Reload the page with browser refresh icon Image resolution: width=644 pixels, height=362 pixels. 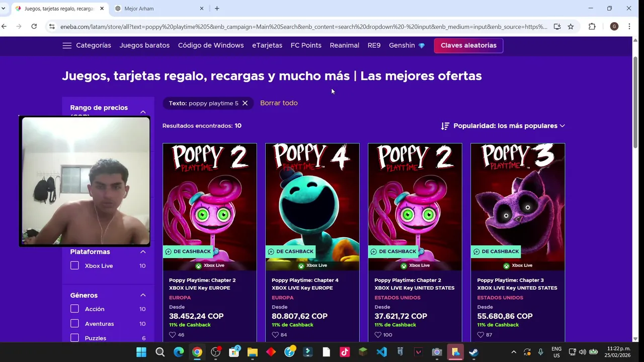click(34, 27)
